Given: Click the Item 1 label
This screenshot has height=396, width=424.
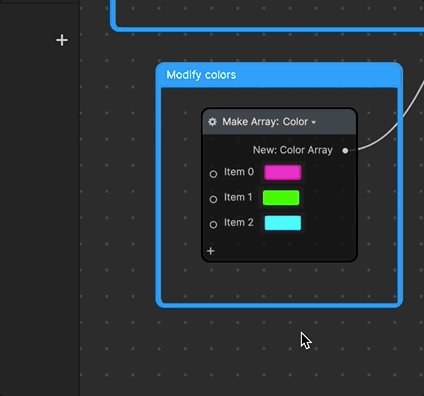Looking at the screenshot, I should point(238,197).
